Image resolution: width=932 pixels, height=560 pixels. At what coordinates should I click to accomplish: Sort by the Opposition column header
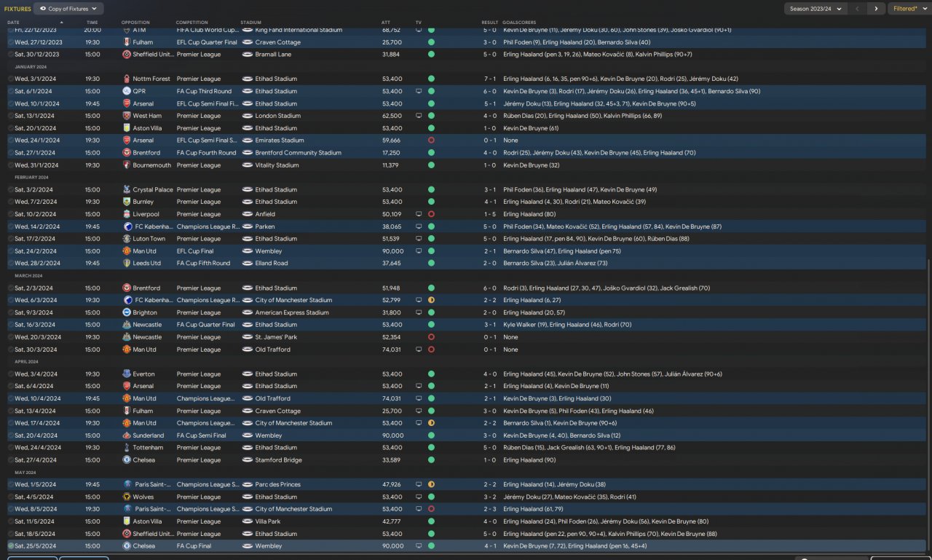[x=135, y=23]
